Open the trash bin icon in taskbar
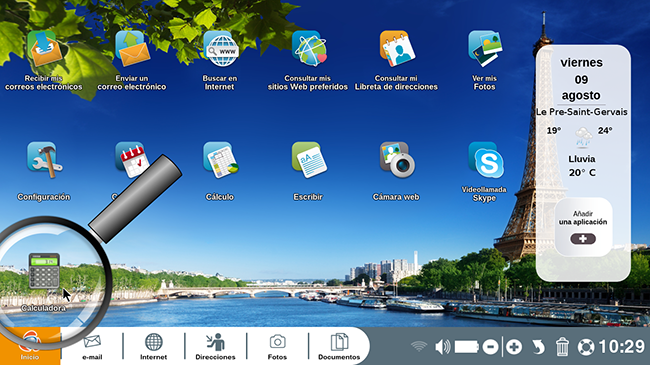This screenshot has width=650, height=365. pos(562,347)
